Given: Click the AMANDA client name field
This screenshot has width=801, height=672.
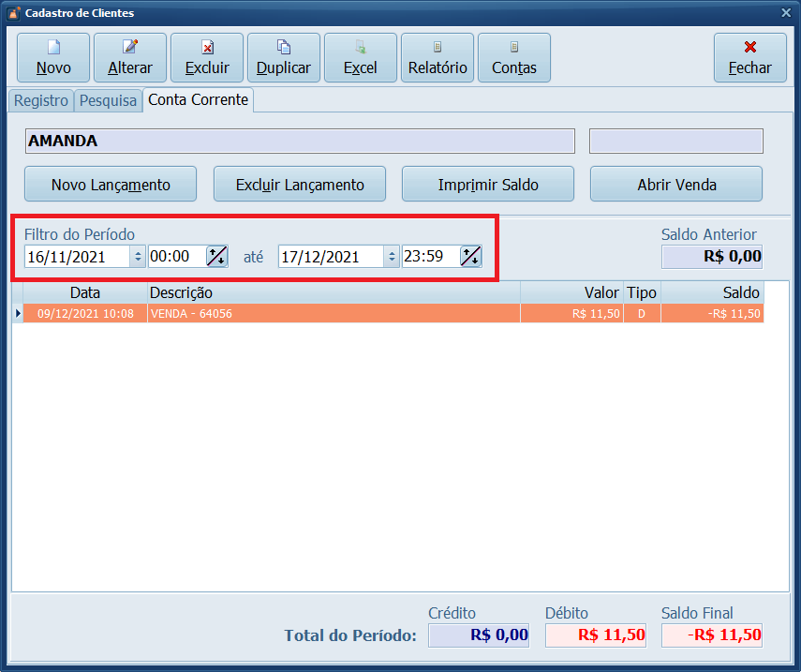Looking at the screenshot, I should pos(300,142).
